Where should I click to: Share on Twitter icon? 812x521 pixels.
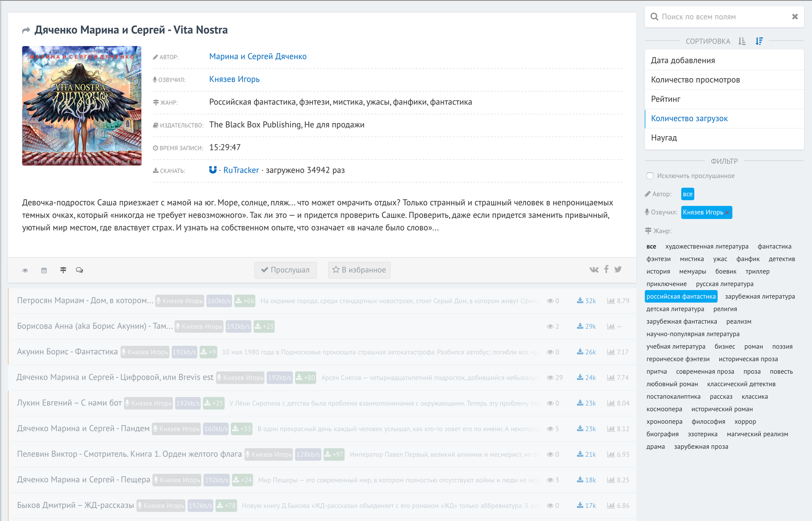(x=618, y=269)
